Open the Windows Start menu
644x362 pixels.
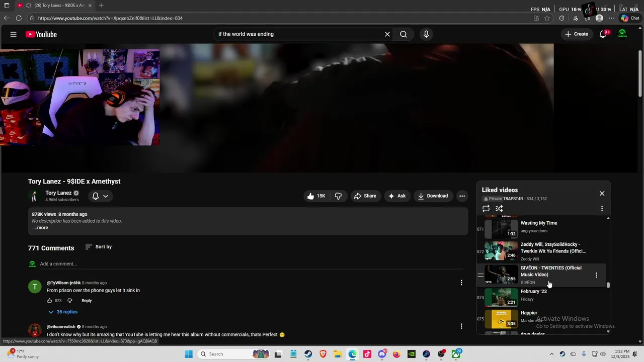pyautogui.click(x=189, y=354)
